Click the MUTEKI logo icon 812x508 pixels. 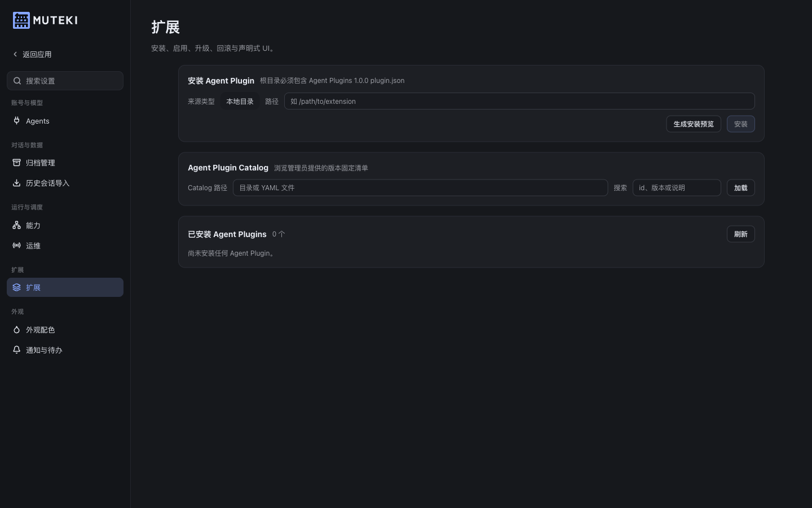[21, 20]
